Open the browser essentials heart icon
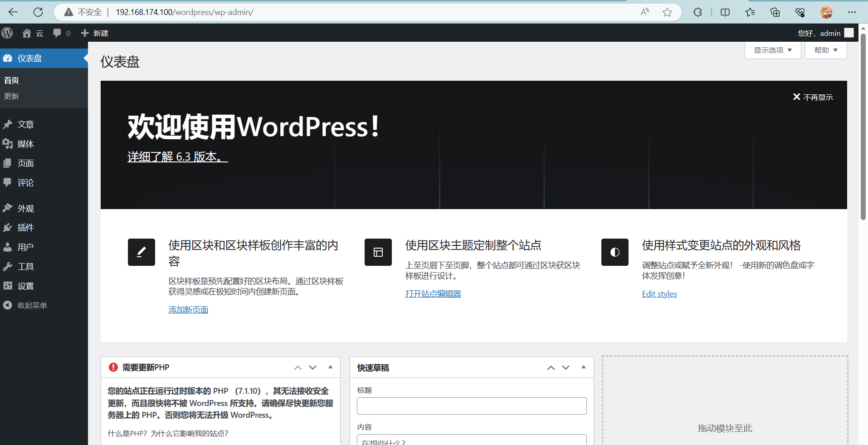The width and height of the screenshot is (868, 445). click(x=800, y=12)
